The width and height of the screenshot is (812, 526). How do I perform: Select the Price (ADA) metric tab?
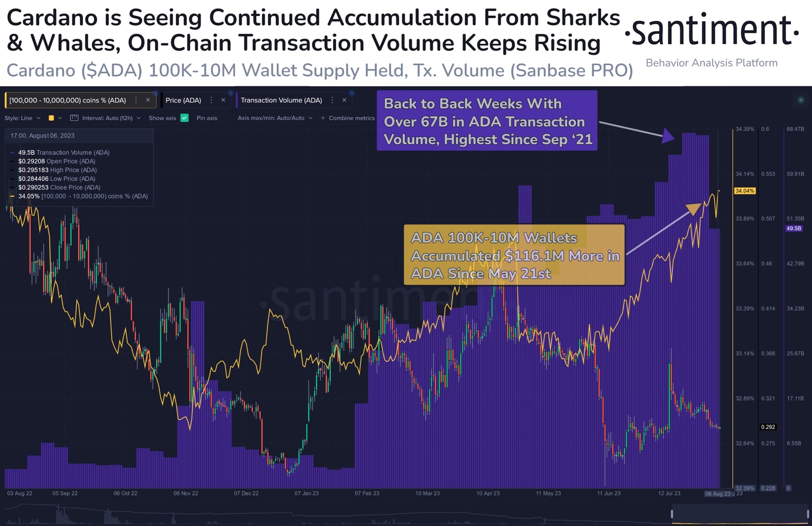point(183,100)
